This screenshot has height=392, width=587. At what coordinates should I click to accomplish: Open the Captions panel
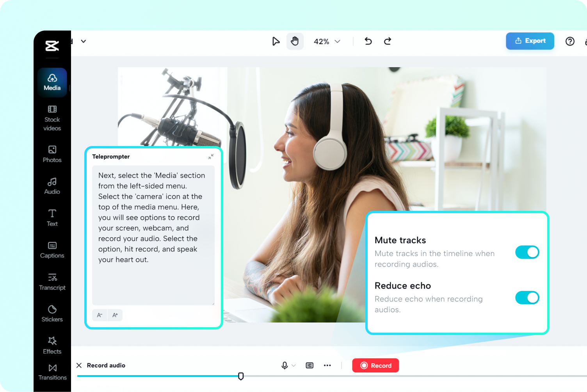click(52, 249)
